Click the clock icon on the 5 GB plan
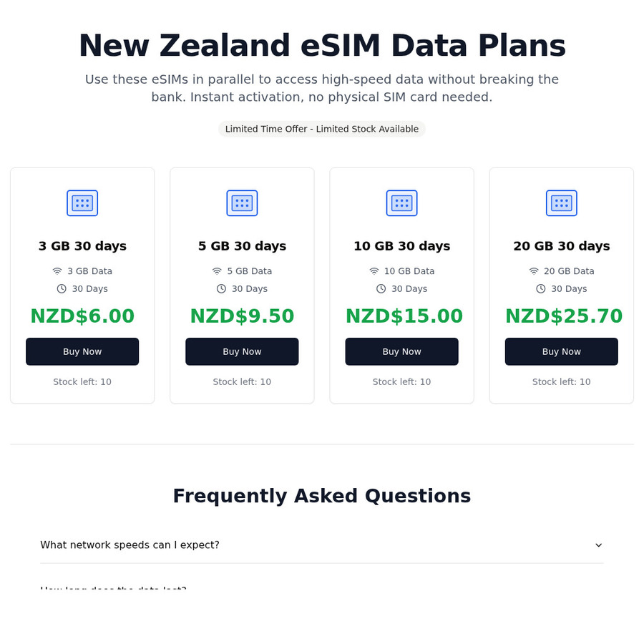 click(x=220, y=288)
